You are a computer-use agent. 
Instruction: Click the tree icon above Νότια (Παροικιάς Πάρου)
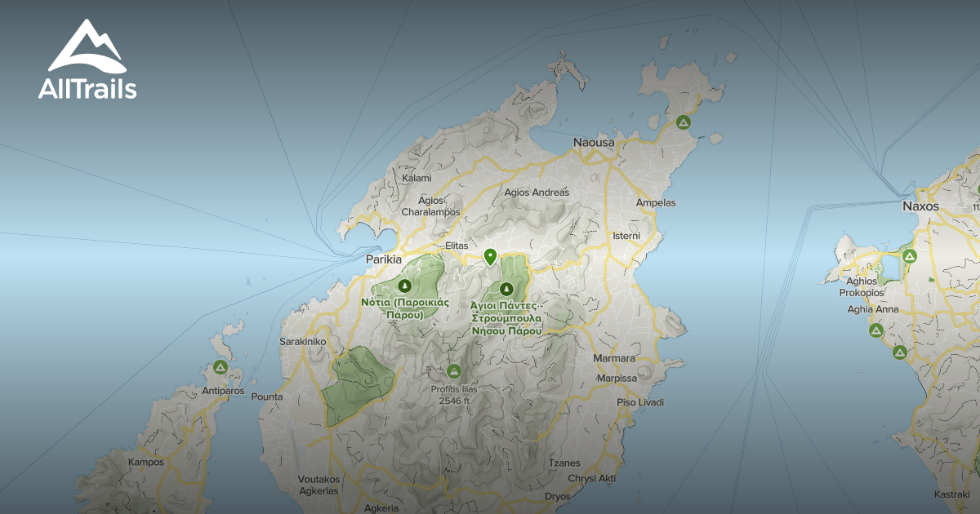pos(403,286)
